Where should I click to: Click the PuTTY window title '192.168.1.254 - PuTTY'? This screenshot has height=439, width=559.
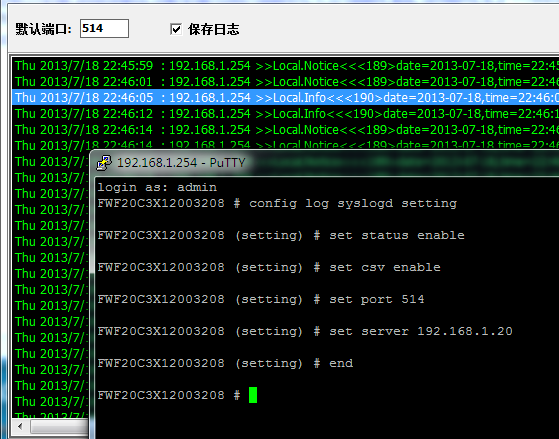181,163
